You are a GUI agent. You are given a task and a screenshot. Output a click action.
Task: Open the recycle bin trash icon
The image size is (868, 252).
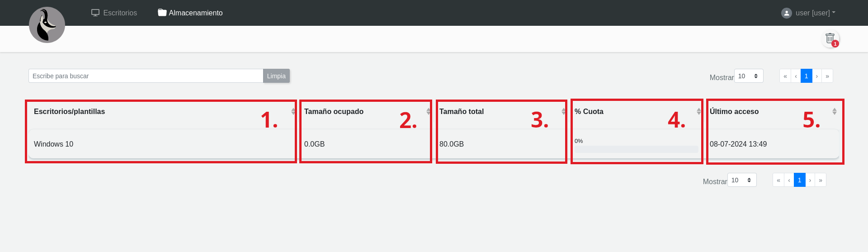tap(830, 38)
